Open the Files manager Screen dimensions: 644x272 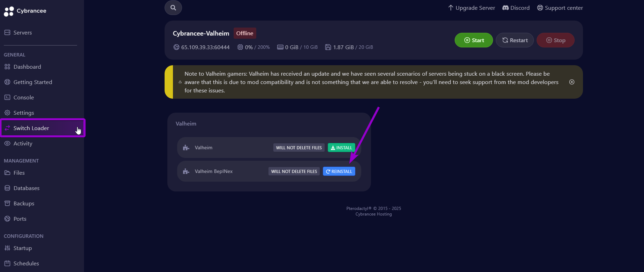coord(14,173)
